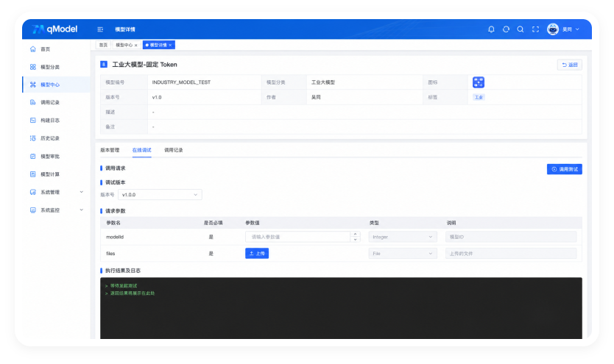Open the File type dropdown
614x364 pixels.
coord(403,254)
